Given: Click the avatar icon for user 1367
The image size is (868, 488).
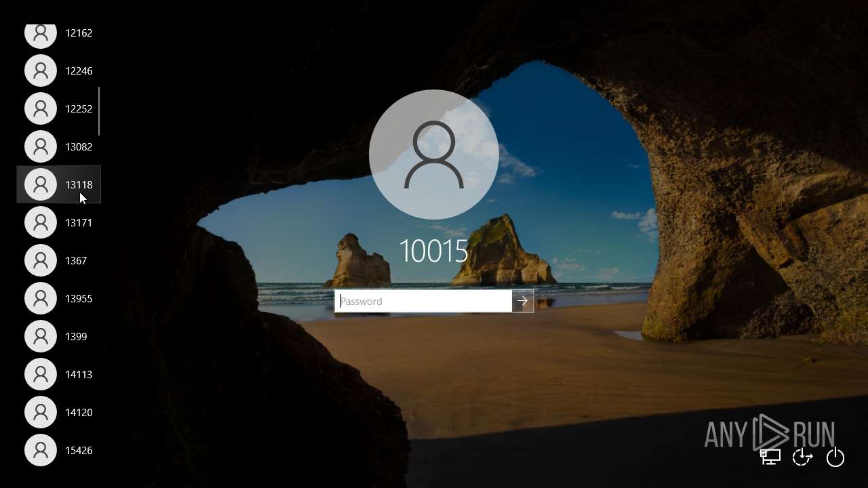Looking at the screenshot, I should pos(41,260).
